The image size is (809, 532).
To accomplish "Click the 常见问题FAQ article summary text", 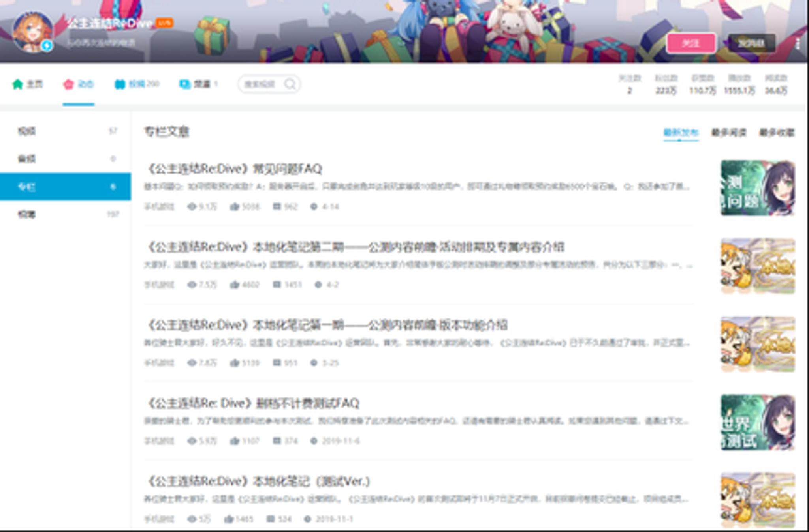I will (x=417, y=186).
